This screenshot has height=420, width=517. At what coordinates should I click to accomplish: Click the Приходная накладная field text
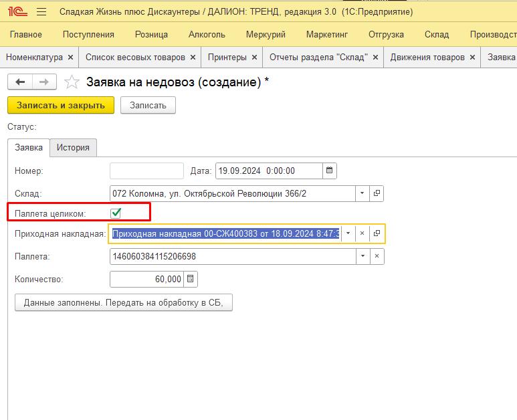pos(226,233)
